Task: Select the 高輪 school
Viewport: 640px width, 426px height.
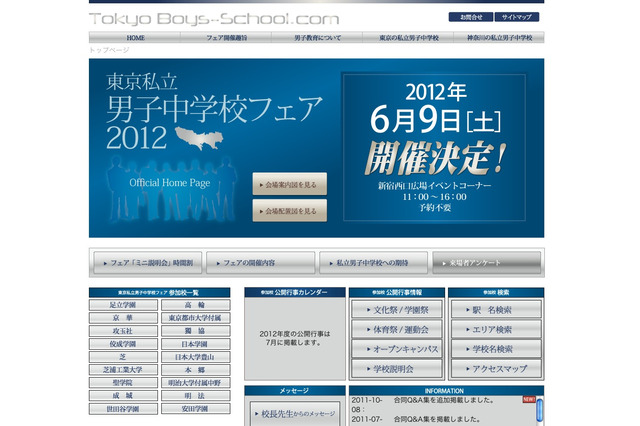Action: [x=196, y=305]
